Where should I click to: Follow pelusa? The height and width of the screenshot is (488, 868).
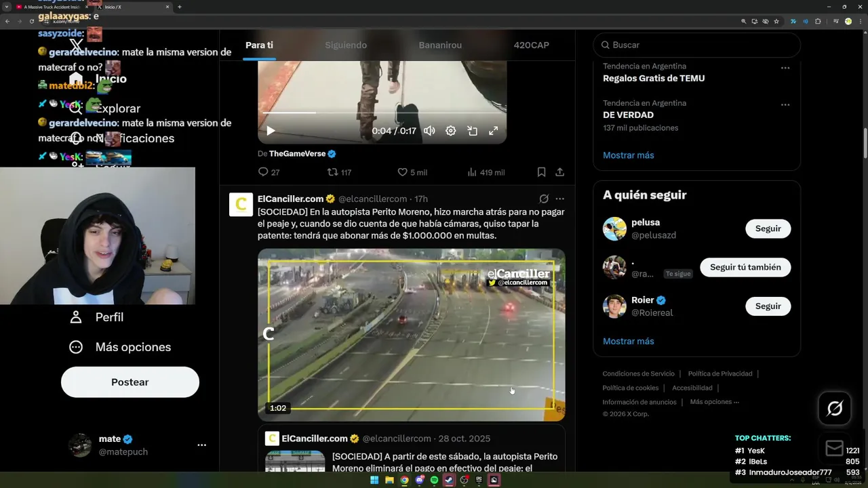(768, 228)
